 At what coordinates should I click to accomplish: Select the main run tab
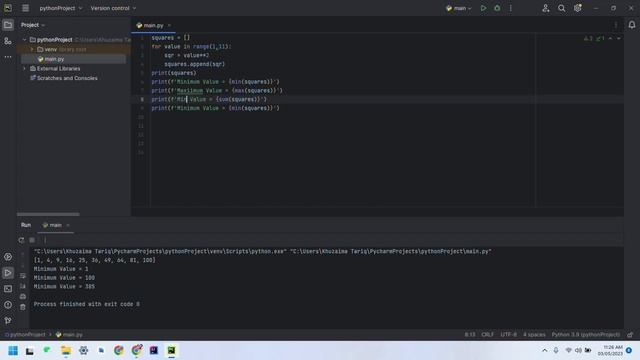55,225
